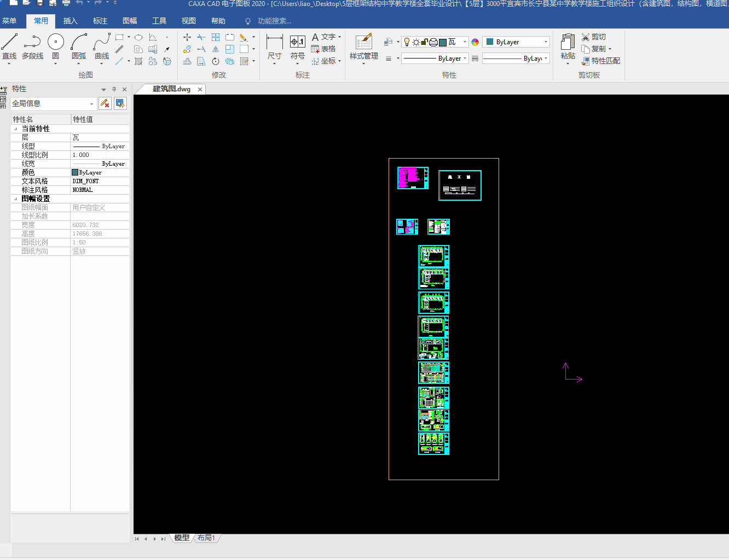Click the layer manager icon in ribbon
The width and height of the screenshot is (729, 560).
coord(389,42)
